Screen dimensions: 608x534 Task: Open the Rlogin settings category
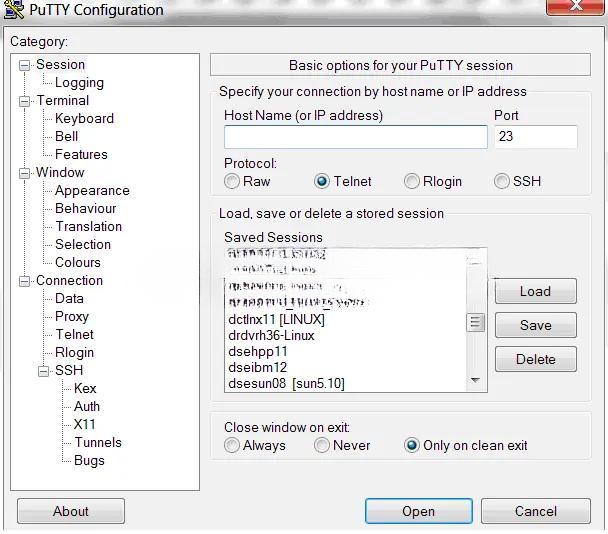(74, 353)
